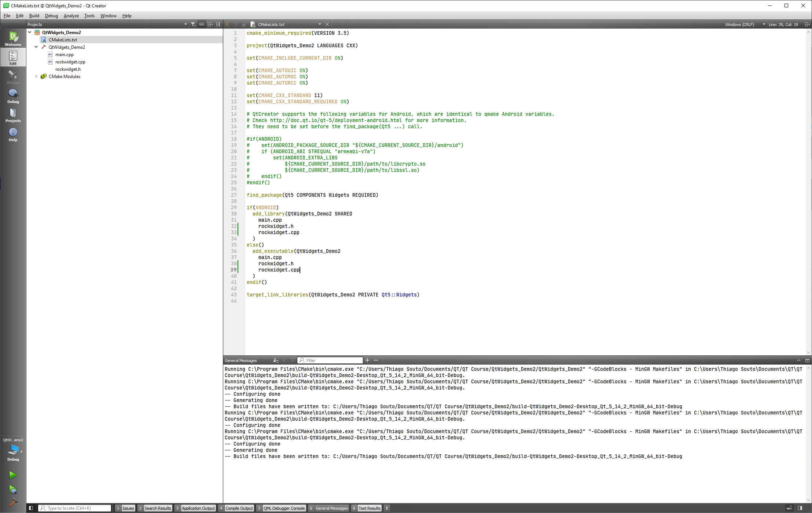812x513 pixels.
Task: Show the Compile Output pane
Action: (236, 508)
